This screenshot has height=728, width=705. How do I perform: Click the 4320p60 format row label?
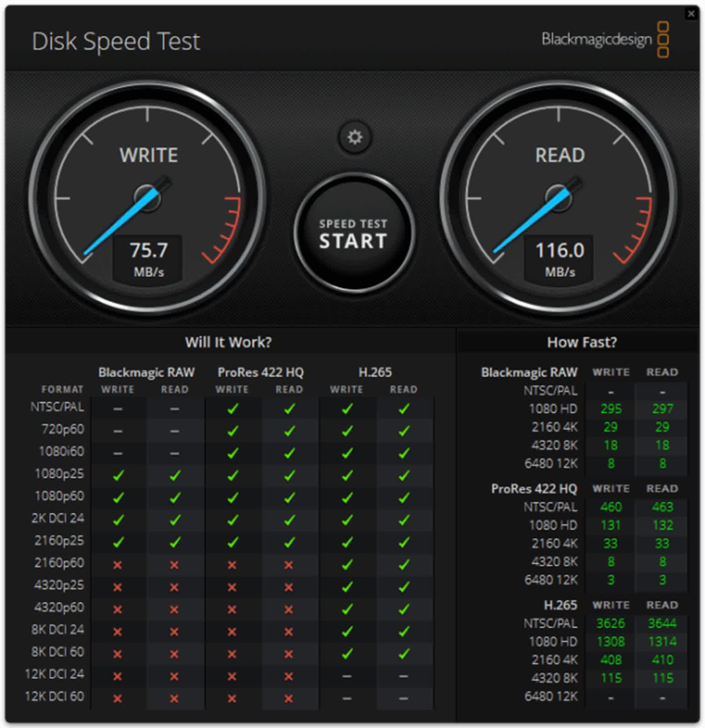[60, 607]
